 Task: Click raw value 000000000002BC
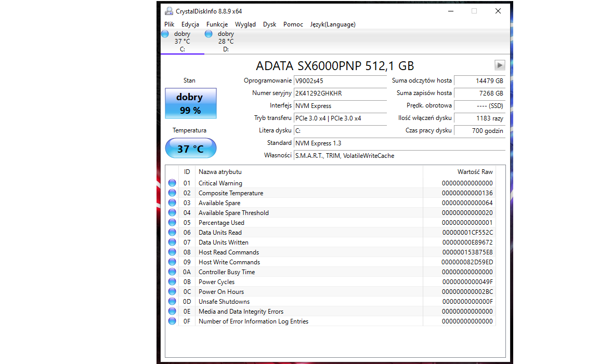(467, 292)
